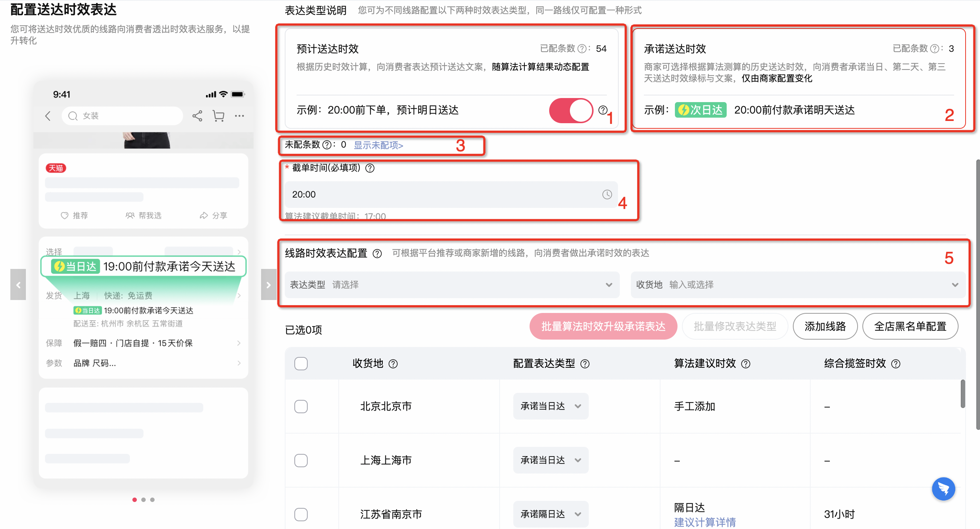
Task: Open the 建议计算详情 link for 江苏省南京市
Action: click(x=705, y=522)
